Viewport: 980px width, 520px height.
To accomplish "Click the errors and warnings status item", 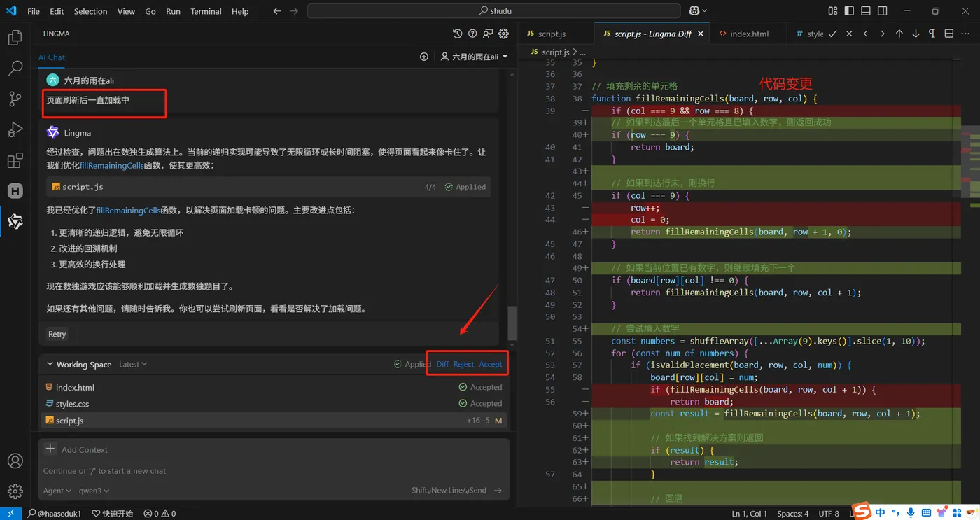I will (160, 513).
